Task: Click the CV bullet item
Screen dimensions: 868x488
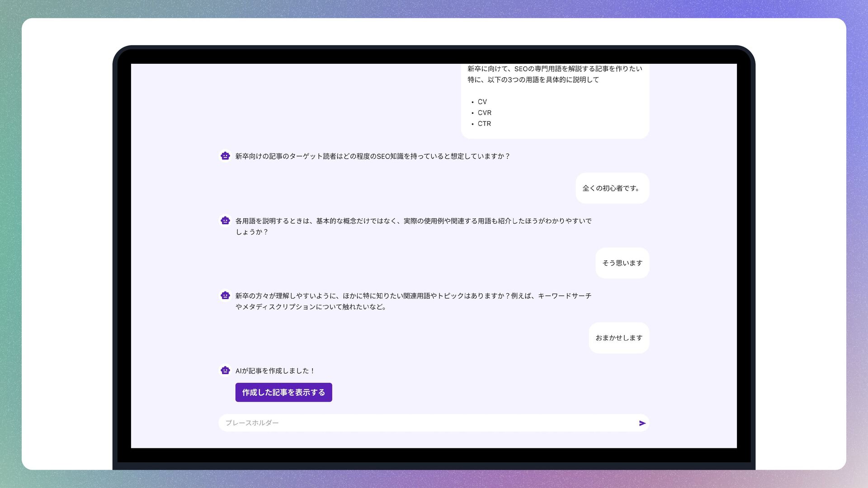Action: click(x=482, y=102)
